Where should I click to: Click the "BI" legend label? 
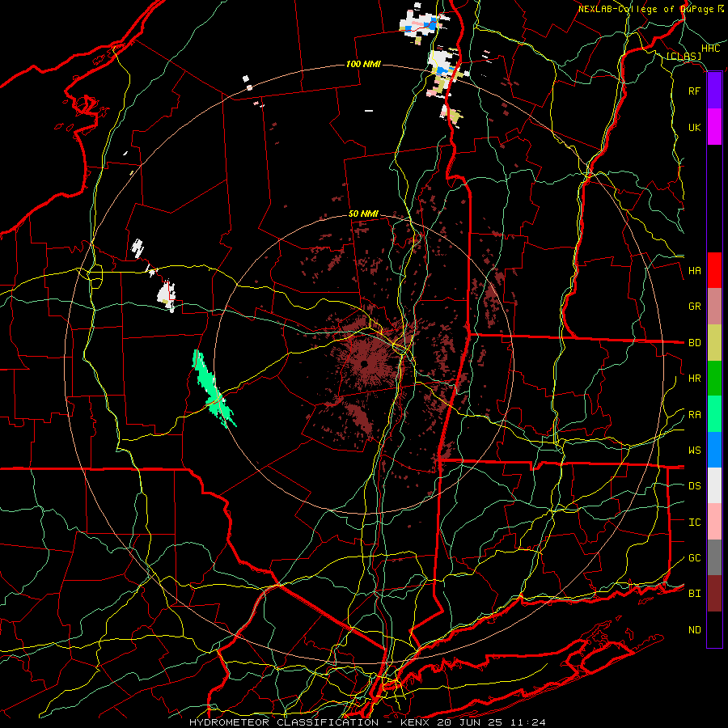(x=694, y=594)
